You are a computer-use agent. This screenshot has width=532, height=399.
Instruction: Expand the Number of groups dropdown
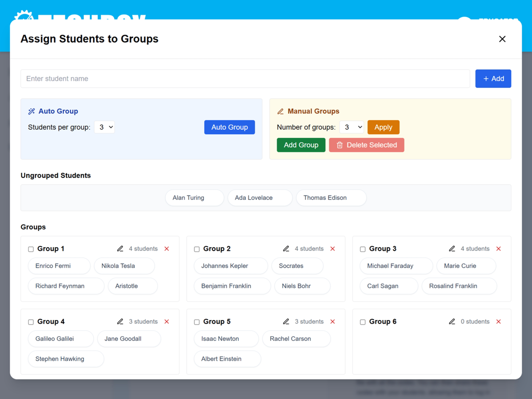[x=351, y=127]
